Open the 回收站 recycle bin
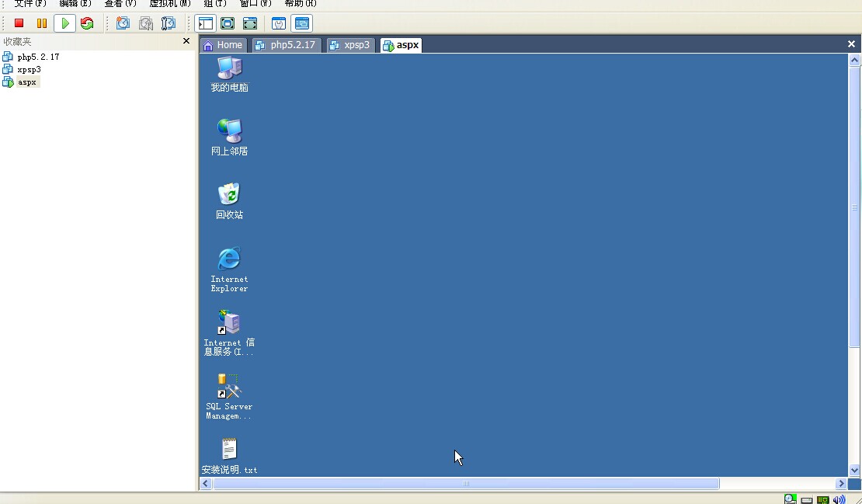Screen dimensions: 862x504 pyautogui.click(x=228, y=194)
